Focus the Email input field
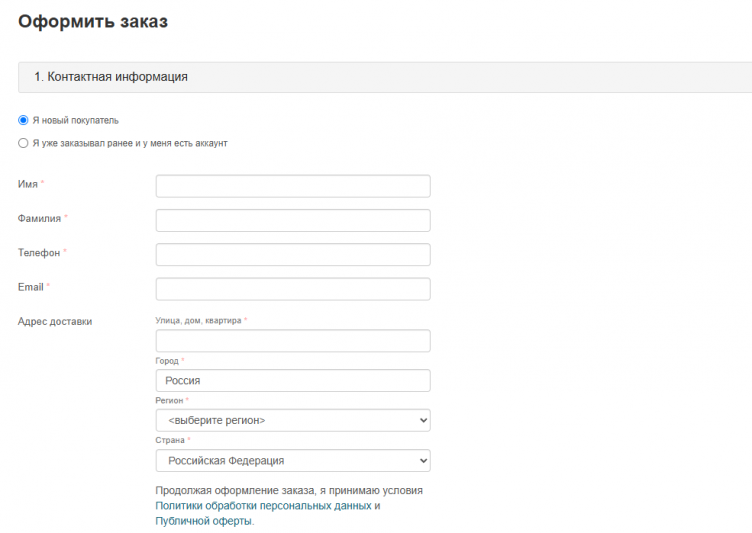 [x=293, y=289]
